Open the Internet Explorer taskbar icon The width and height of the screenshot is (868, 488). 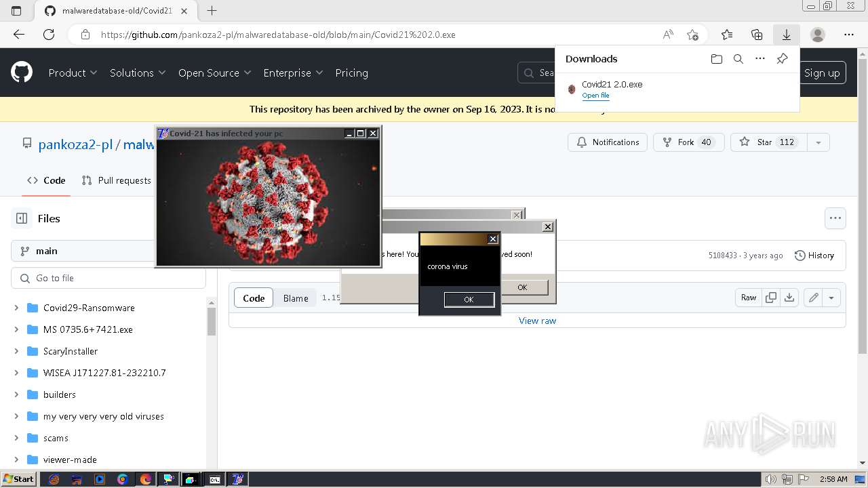(x=54, y=479)
